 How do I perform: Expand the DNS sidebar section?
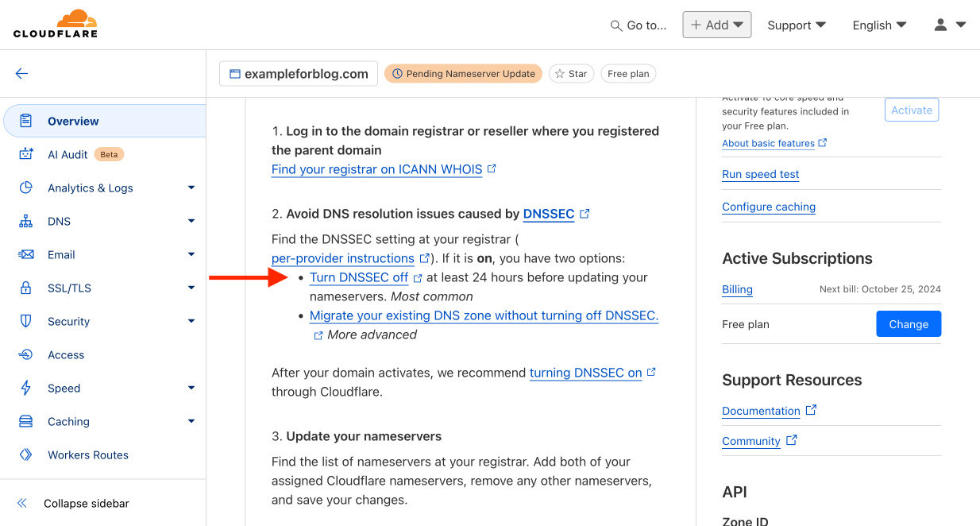191,221
